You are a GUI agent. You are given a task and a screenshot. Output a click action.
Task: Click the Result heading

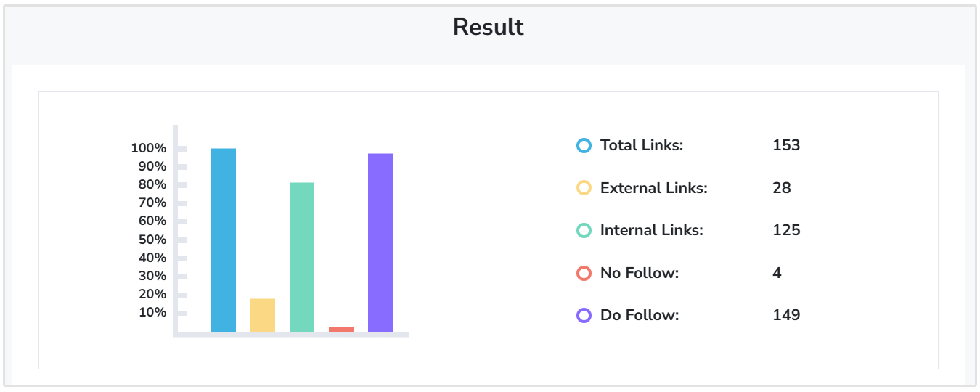[489, 27]
